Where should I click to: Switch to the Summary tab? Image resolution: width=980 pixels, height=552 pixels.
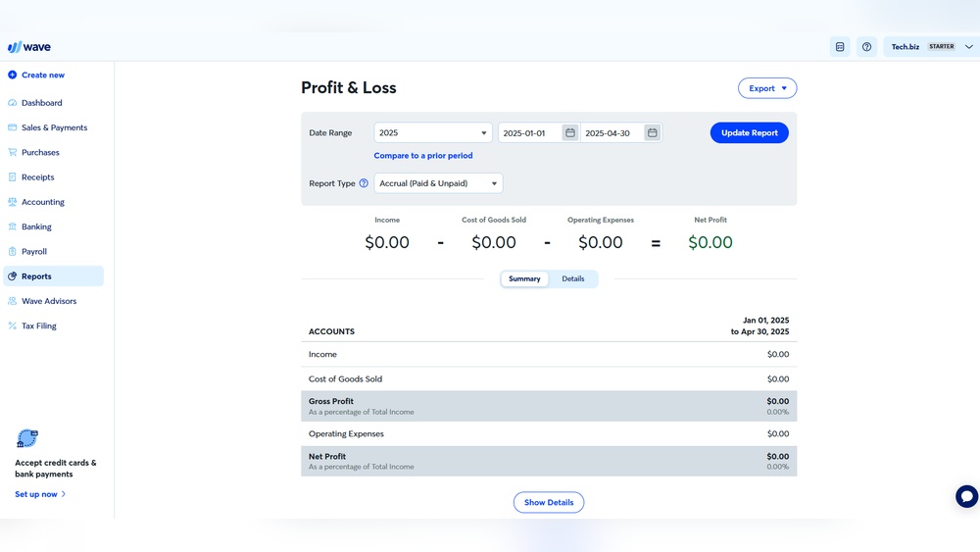524,278
